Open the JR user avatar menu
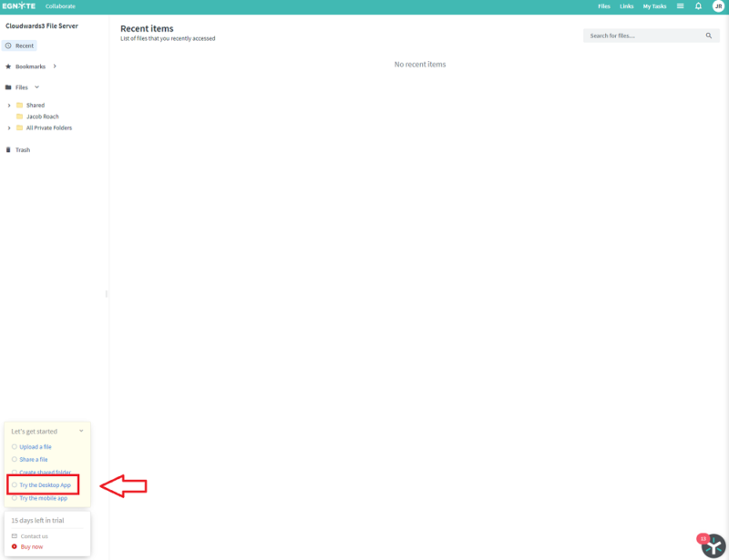729x560 pixels. (x=718, y=6)
